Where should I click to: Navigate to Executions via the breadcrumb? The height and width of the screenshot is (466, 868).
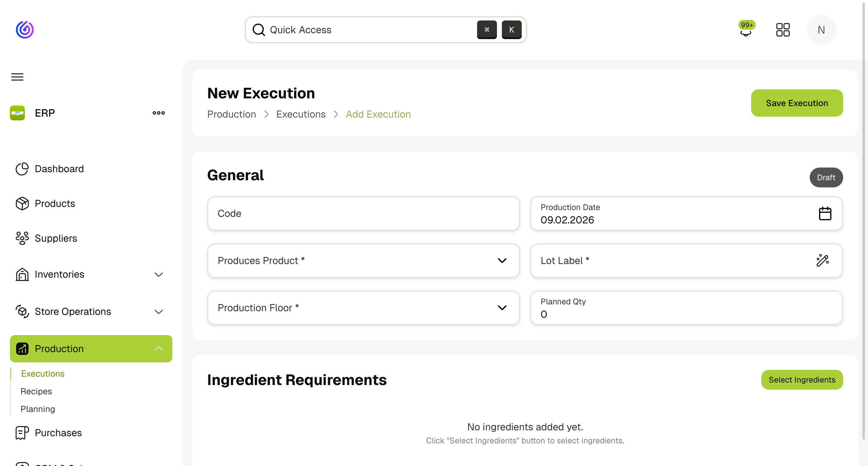[301, 114]
